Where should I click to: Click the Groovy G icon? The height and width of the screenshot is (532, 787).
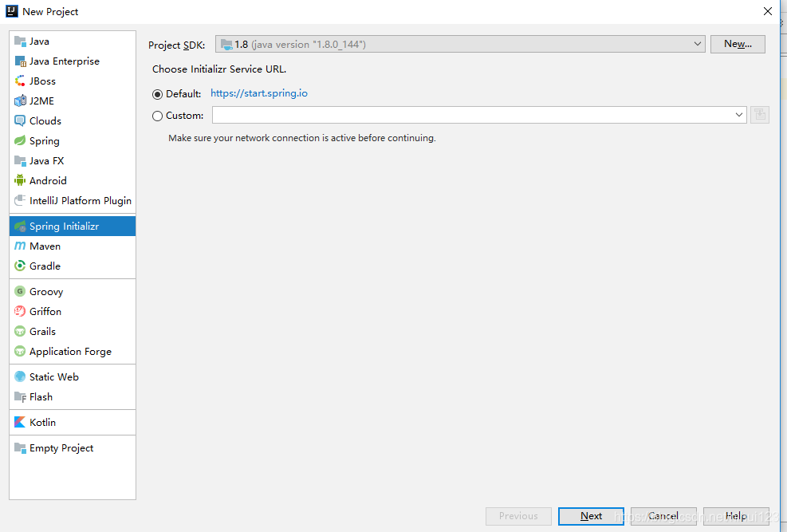point(20,292)
